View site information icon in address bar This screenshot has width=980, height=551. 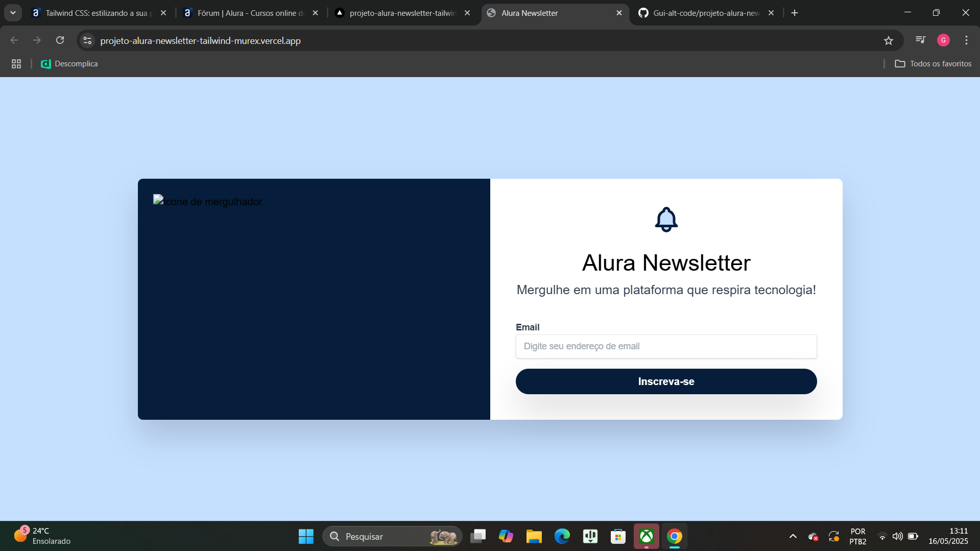[x=87, y=40]
